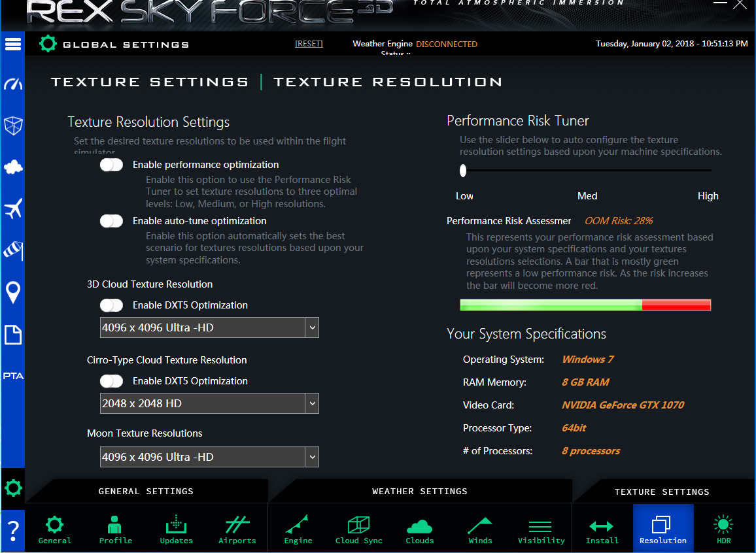756x553 pixels.
Task: Click the OOM Risk: 28% value
Action: (619, 221)
